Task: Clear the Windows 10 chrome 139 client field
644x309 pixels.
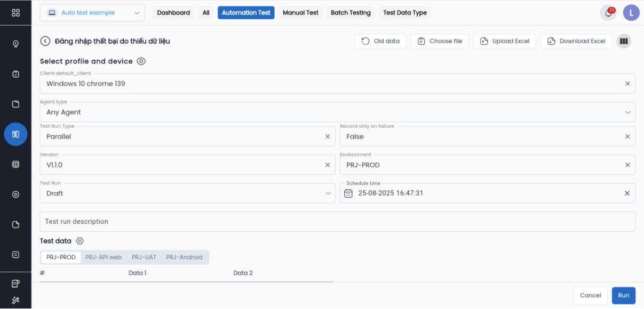Action: tap(627, 84)
